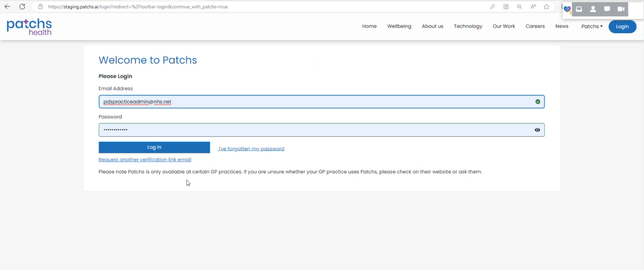Submit the form with Log in button
This screenshot has height=270, width=644.
coord(154,147)
